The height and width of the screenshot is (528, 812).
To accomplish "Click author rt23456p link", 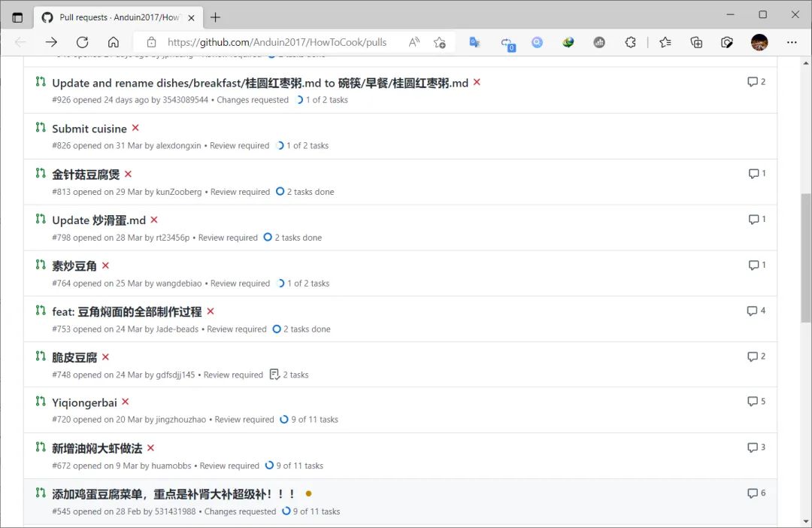I will [173, 238].
